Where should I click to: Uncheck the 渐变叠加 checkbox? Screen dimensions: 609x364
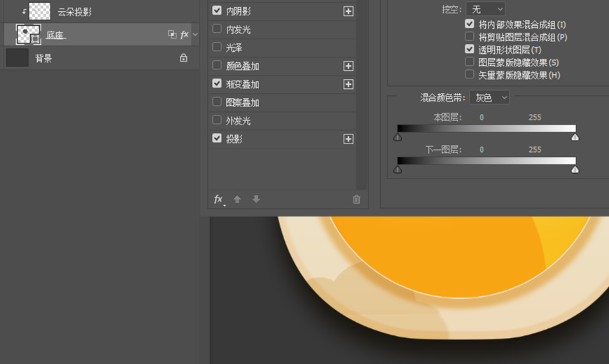pos(217,84)
